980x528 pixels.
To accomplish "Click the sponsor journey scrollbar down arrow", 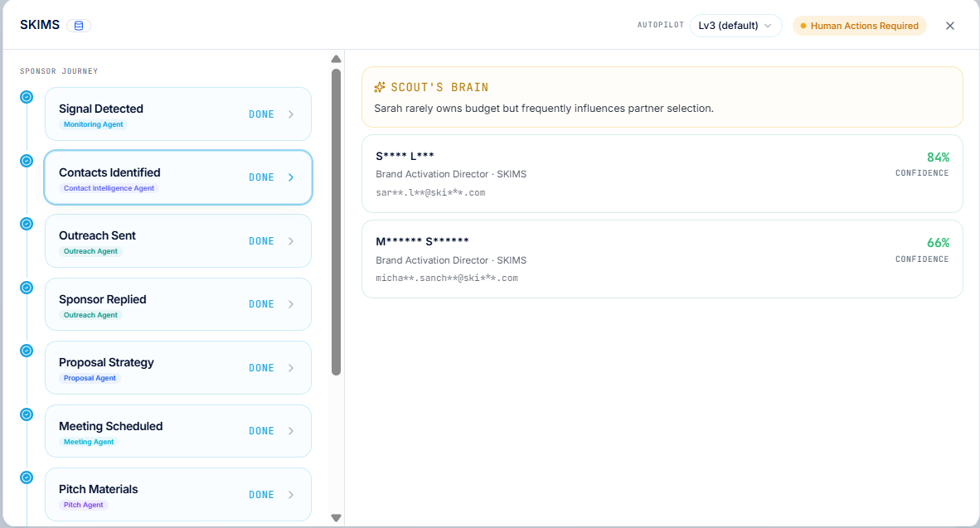I will click(337, 517).
